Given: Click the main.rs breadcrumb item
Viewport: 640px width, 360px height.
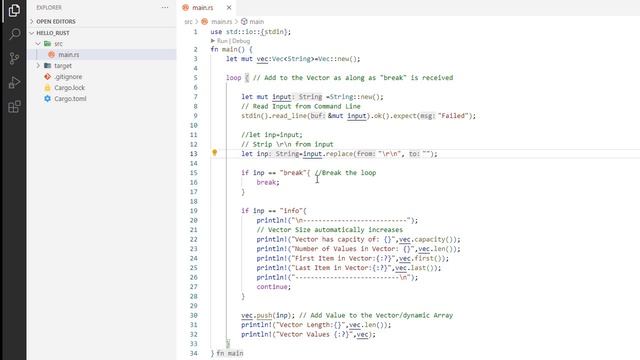Looking at the screenshot, I should (222, 22).
